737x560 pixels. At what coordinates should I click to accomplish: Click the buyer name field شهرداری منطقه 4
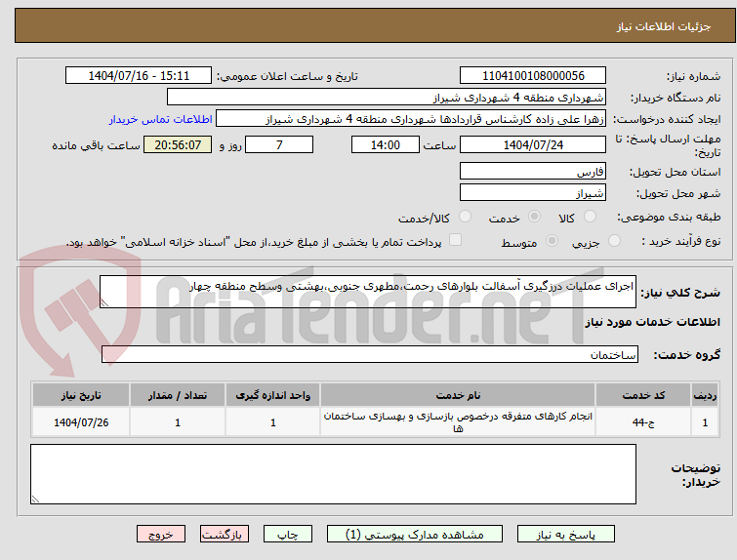pyautogui.click(x=387, y=98)
